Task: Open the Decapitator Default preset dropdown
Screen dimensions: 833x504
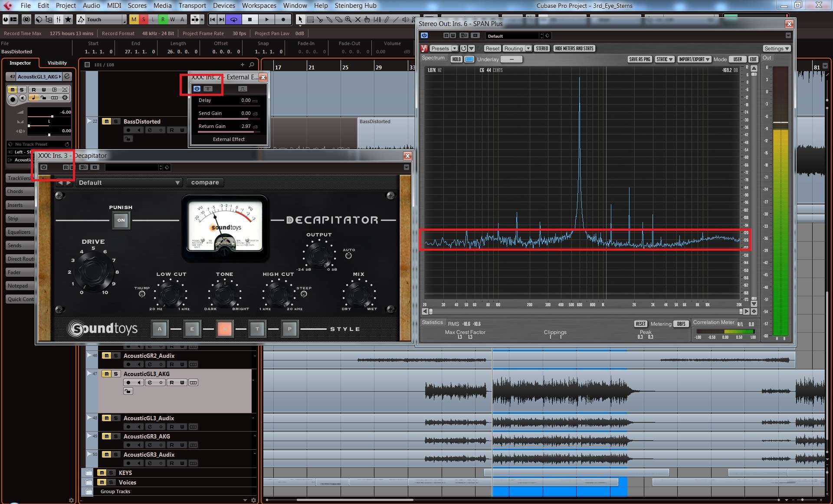Action: 129,183
